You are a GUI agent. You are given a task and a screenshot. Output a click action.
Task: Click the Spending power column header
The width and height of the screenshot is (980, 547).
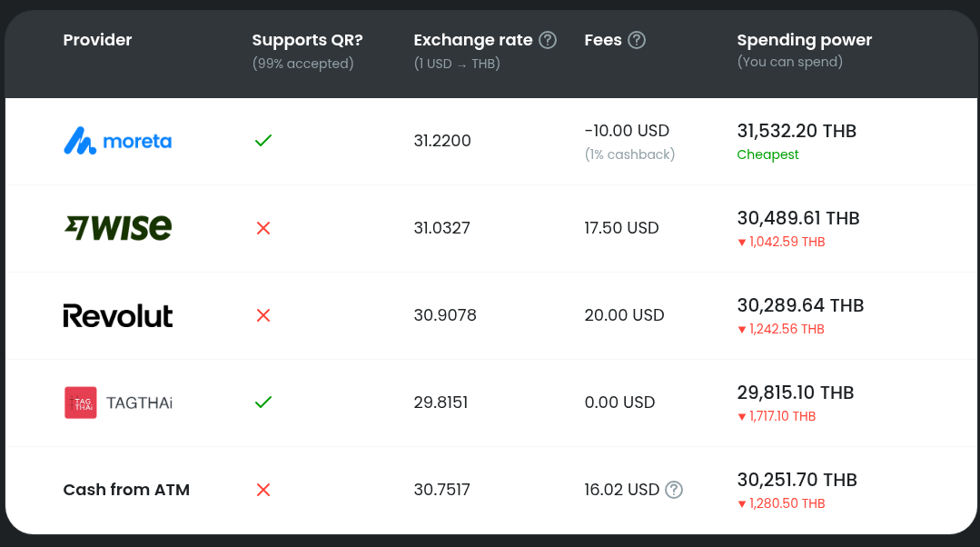tap(804, 40)
